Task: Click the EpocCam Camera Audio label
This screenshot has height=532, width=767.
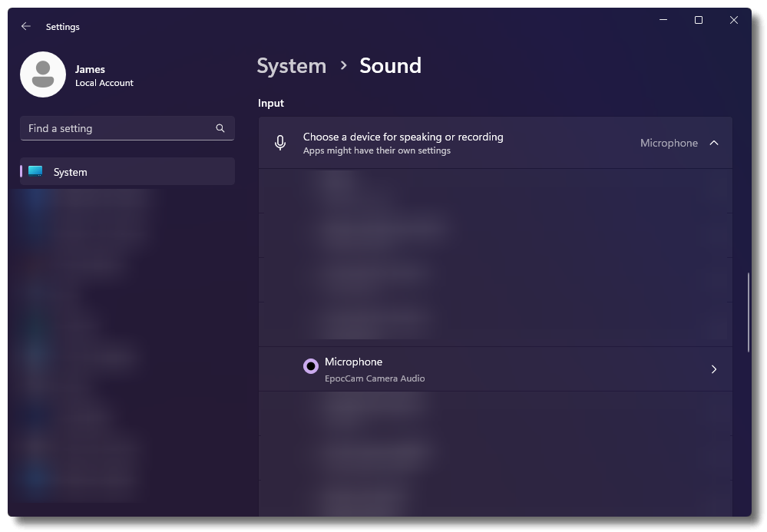Action: pos(374,378)
